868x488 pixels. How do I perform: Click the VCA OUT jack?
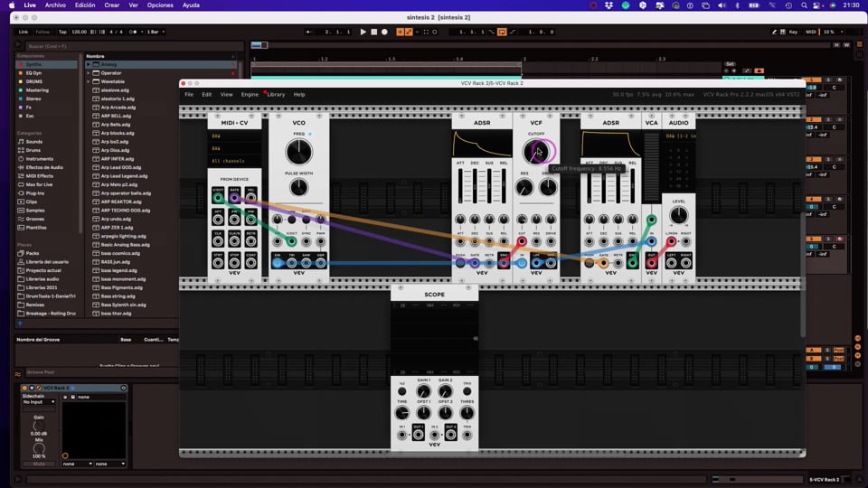(x=652, y=263)
